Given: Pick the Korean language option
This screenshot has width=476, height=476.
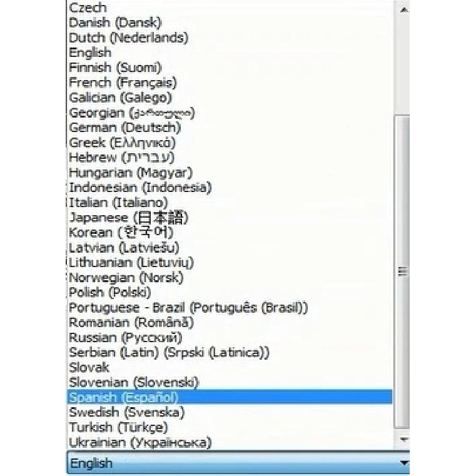Looking at the screenshot, I should coord(230,233).
